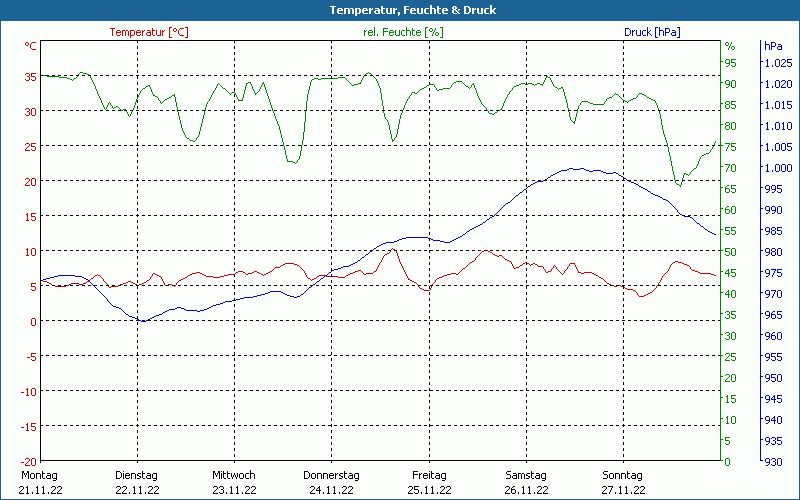This screenshot has height=500, width=800.
Task: Click the green humidity tick "80"
Action: (731, 126)
